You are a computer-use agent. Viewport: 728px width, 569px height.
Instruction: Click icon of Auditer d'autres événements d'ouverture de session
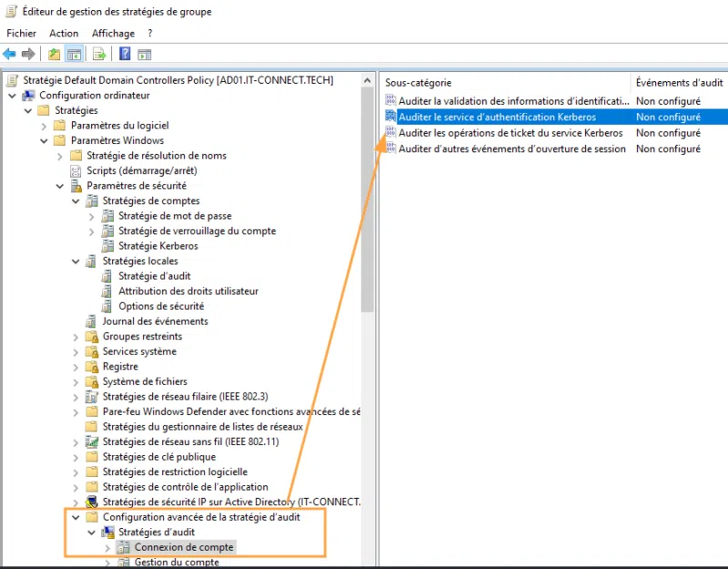point(390,148)
